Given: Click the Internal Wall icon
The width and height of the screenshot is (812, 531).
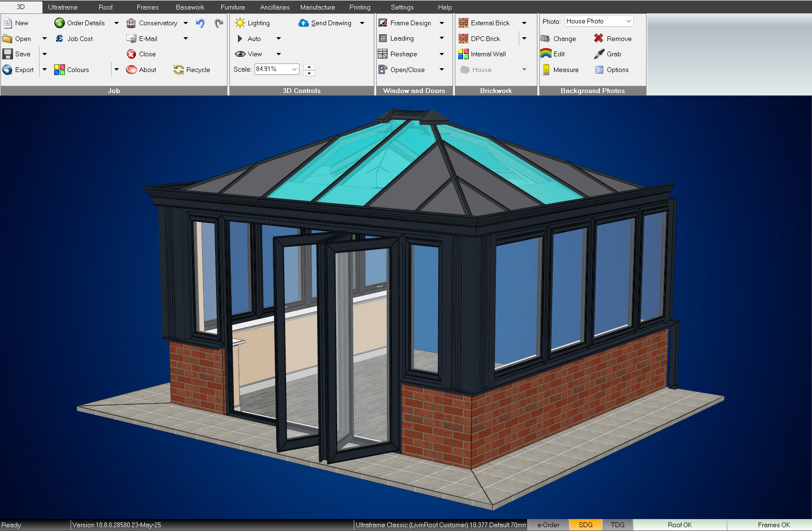Looking at the screenshot, I should [x=463, y=54].
